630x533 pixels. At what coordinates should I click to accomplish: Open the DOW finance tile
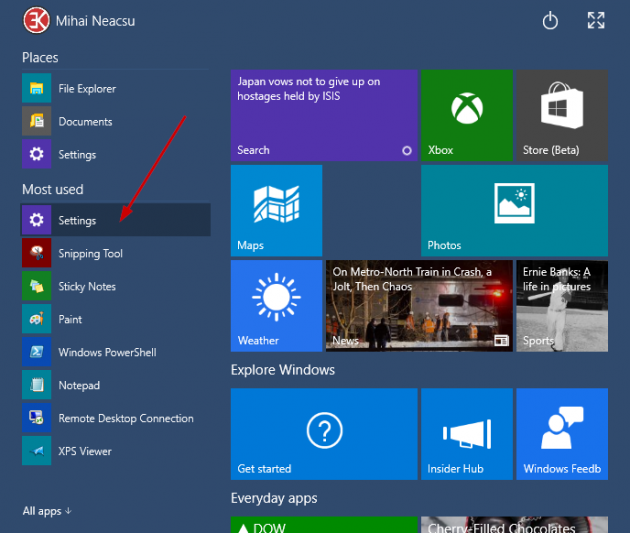pos(324,525)
